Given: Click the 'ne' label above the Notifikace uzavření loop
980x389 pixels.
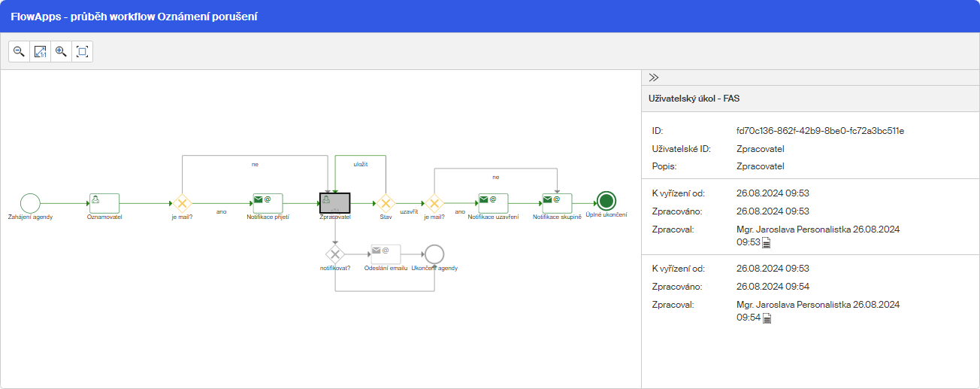Looking at the screenshot, I should pyautogui.click(x=496, y=177).
